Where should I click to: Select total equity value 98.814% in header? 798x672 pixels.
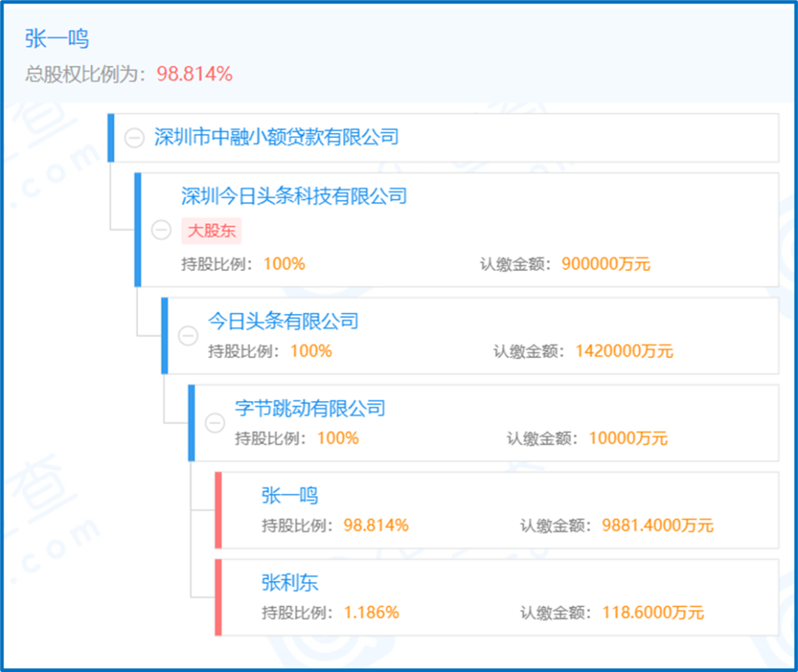tap(194, 75)
